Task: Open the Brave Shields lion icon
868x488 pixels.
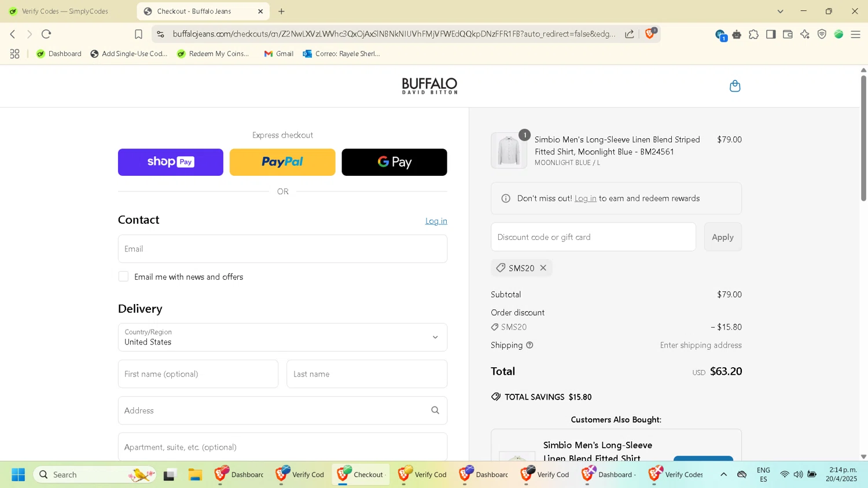Action: click(650, 34)
